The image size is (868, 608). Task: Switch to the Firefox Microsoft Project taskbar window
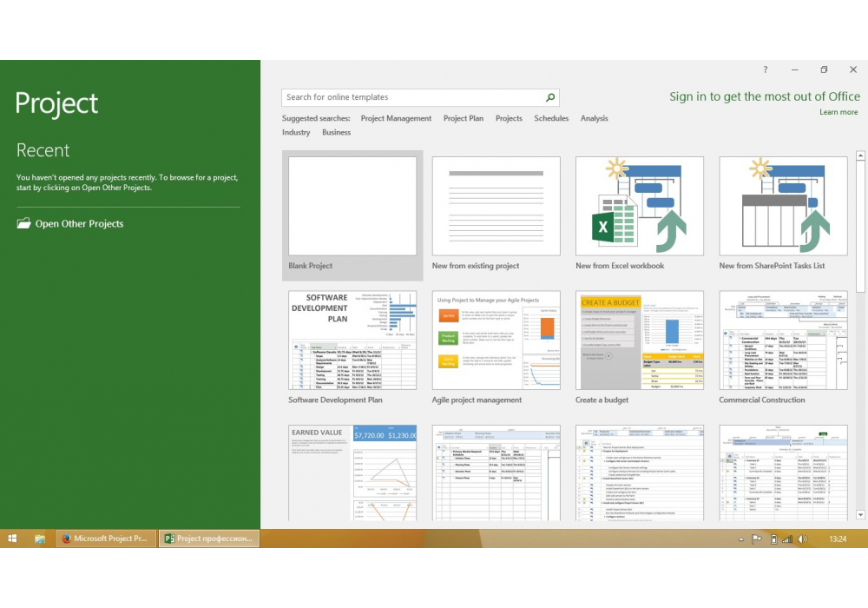[105, 539]
